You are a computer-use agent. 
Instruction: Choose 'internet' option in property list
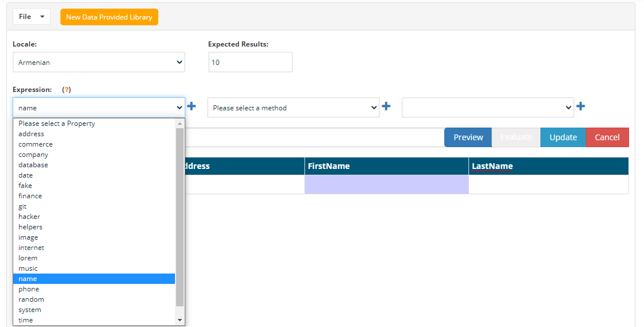click(31, 248)
